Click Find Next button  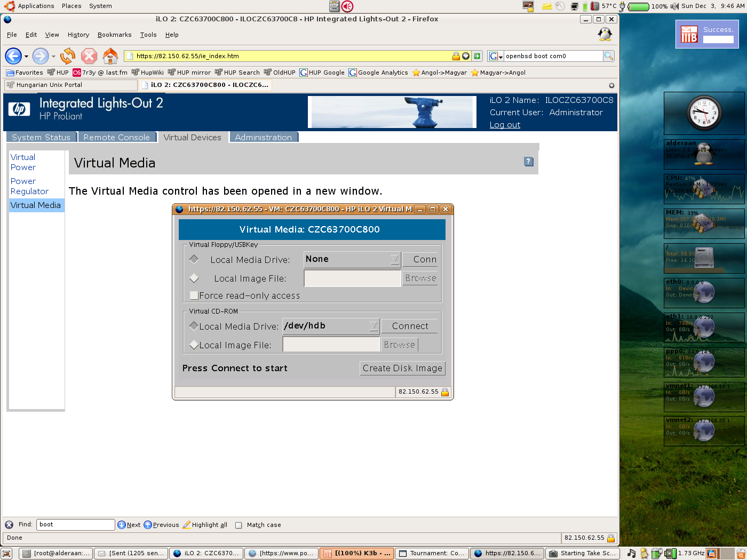129,525
